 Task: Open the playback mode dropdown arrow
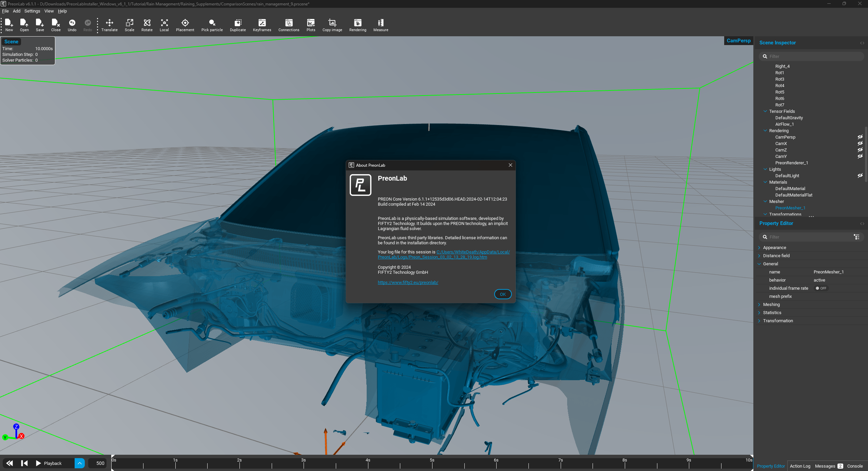79,463
